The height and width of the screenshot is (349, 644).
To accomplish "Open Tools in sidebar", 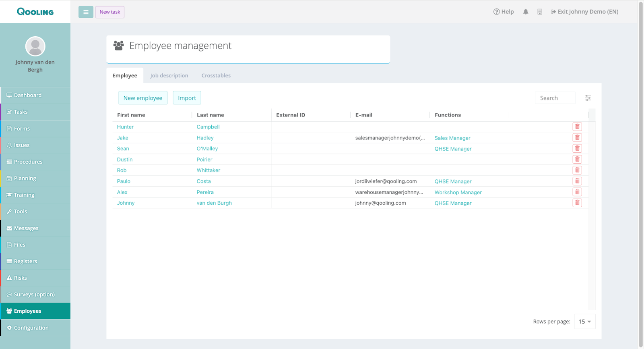I will 35,211.
